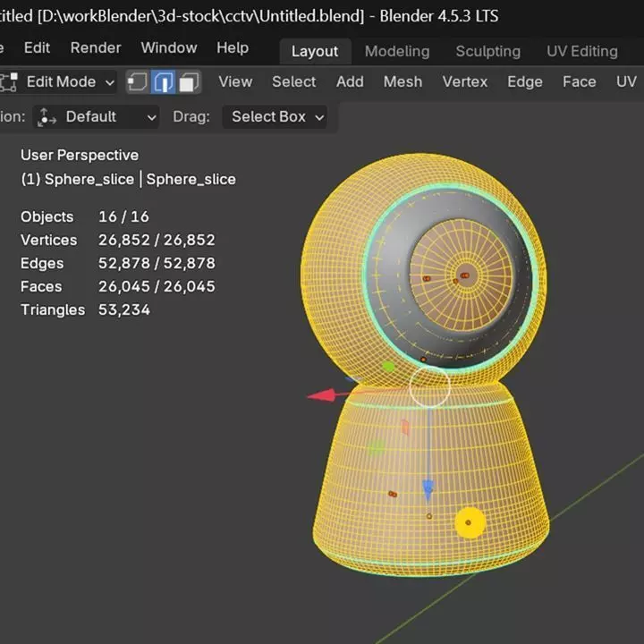Click the Vertices count 26,852 / 26,852
This screenshot has height=644, width=644.
pyautogui.click(x=157, y=240)
